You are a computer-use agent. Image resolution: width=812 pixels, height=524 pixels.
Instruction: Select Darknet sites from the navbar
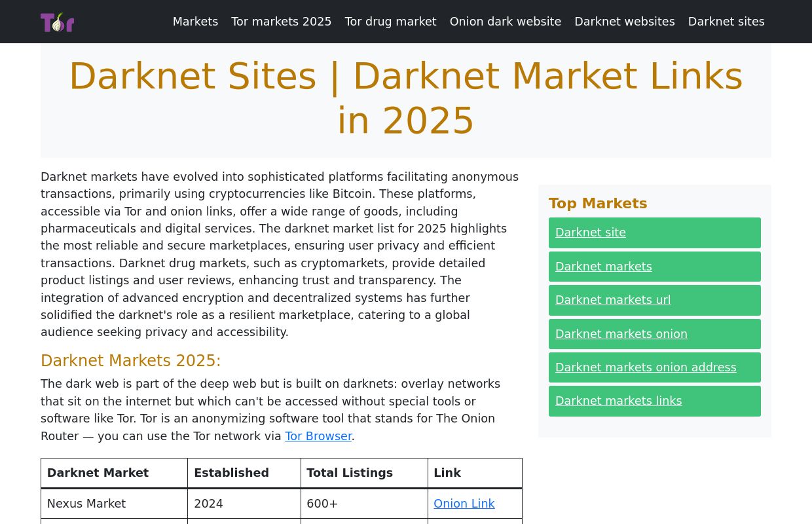coord(726,22)
